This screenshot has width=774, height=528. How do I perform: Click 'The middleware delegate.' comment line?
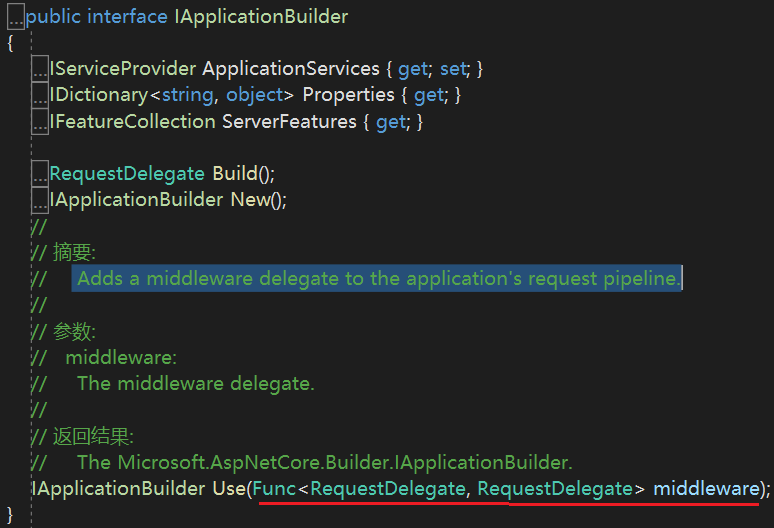[195, 384]
